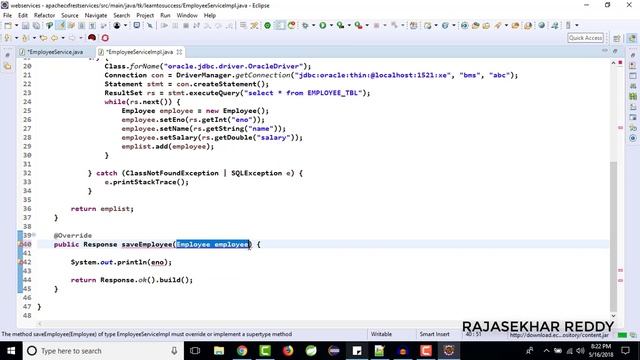
Task: Open Chrome from the taskbar
Action: pos(242,351)
